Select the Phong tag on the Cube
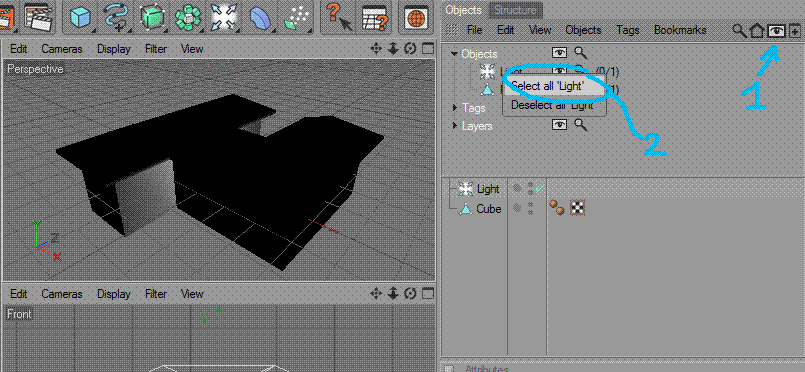This screenshot has width=805, height=372. [557, 207]
